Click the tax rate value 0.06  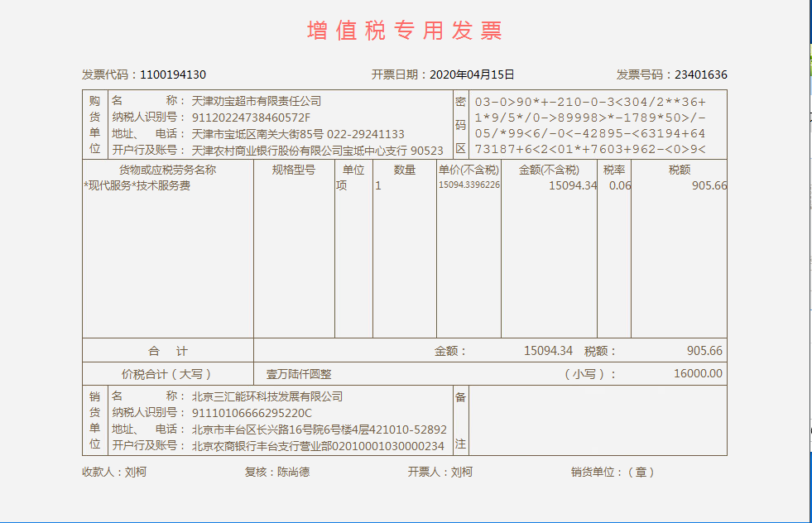[x=619, y=186]
